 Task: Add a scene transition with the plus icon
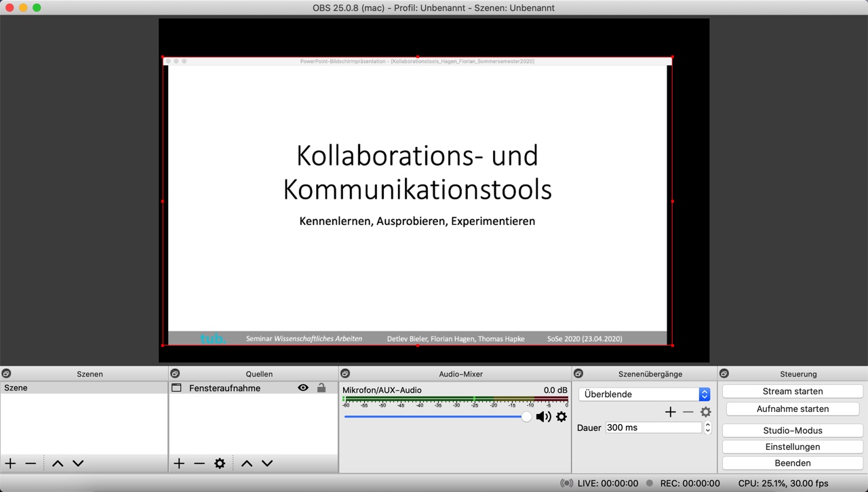pyautogui.click(x=671, y=412)
